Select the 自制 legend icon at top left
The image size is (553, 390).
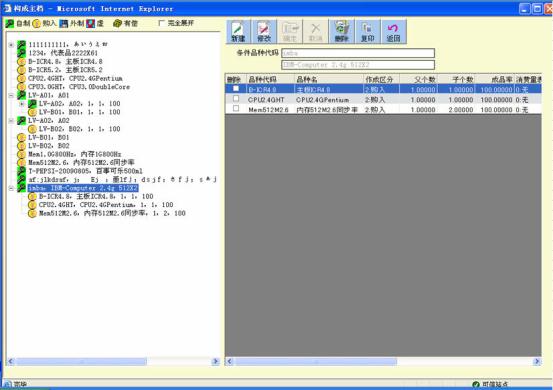(10, 24)
